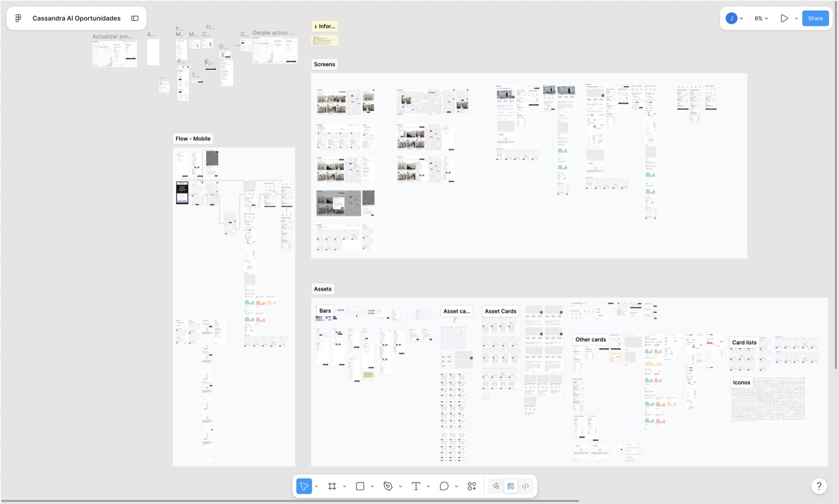Select the Other cards section label
This screenshot has height=504, width=839.
[x=591, y=339]
